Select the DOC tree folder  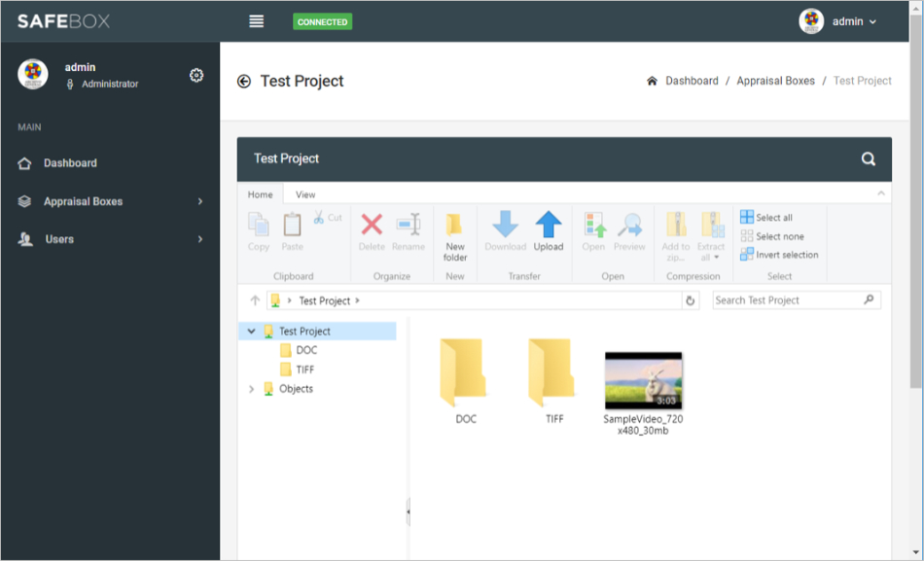pos(306,350)
